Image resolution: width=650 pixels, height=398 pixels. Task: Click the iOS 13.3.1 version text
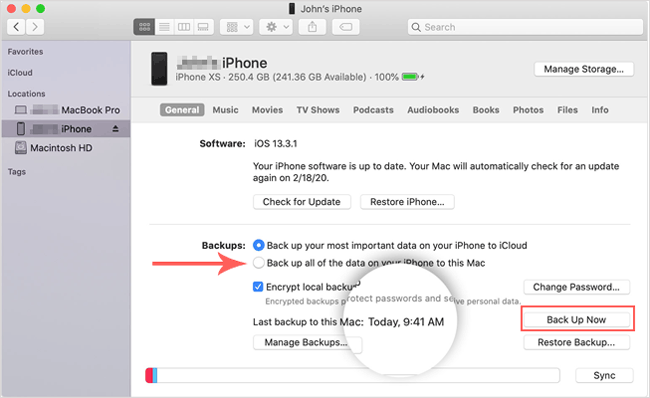(x=276, y=144)
